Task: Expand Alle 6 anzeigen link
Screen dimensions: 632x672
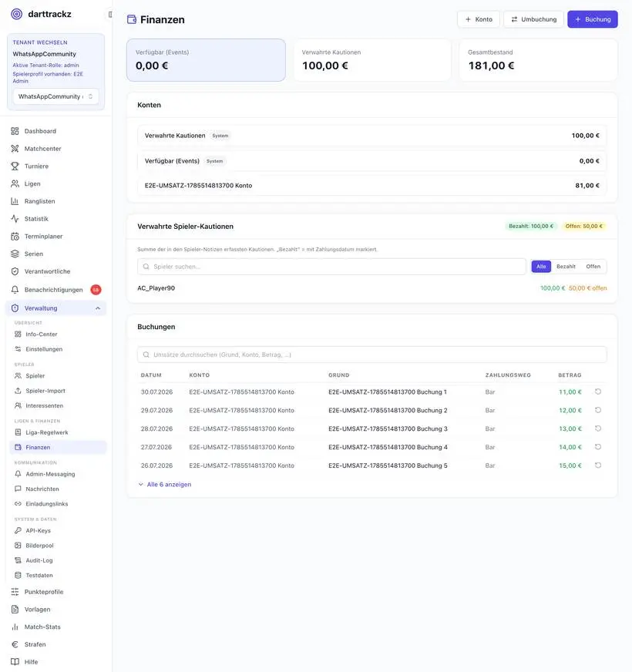Action: [165, 485]
